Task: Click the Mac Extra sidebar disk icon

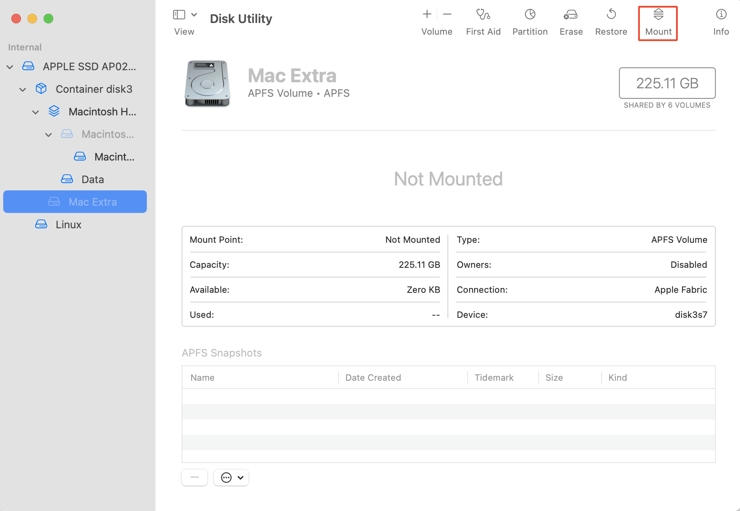Action: 54,202
